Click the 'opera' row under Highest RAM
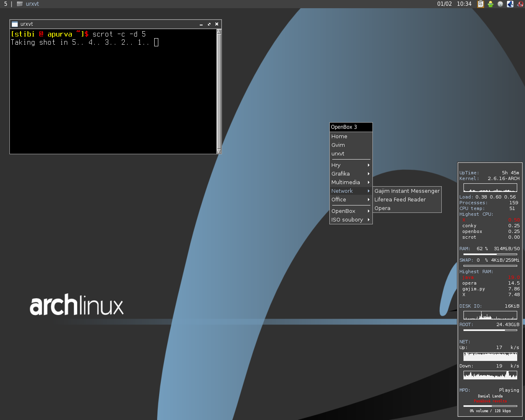525x420 pixels. 491,283
